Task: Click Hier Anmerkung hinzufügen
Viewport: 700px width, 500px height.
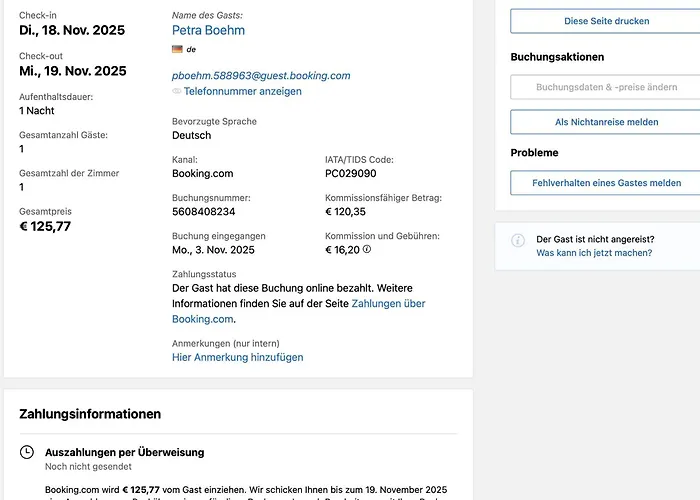Action: 237,357
